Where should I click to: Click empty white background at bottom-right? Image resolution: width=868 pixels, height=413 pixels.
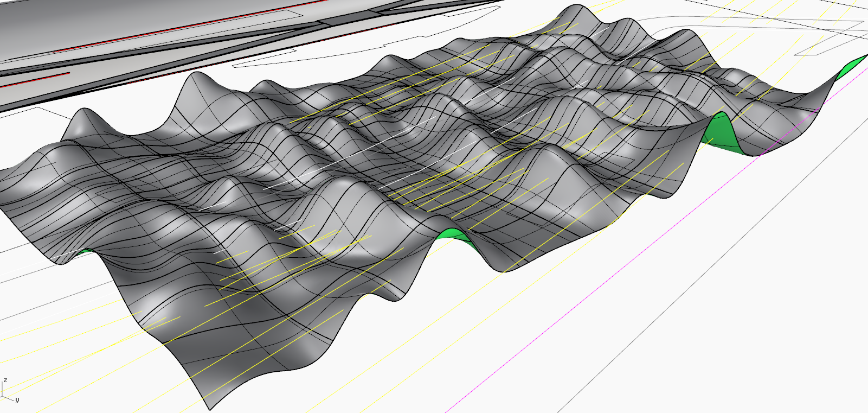[x=759, y=353]
